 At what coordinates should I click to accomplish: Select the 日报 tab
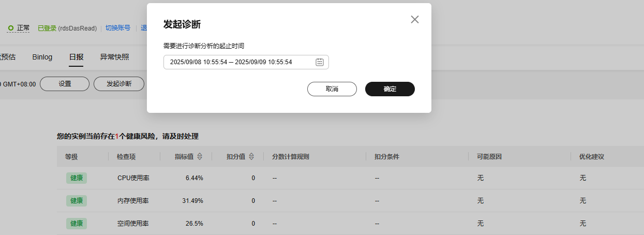click(x=76, y=57)
